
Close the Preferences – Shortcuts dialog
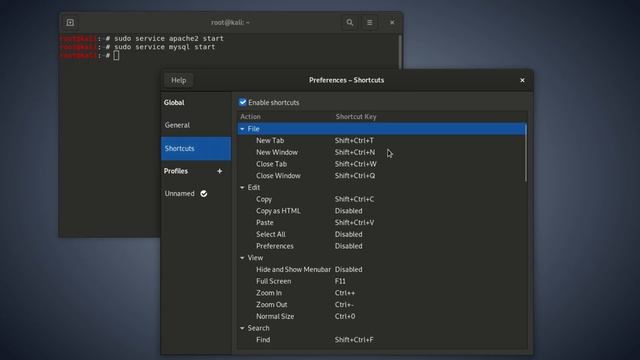pos(522,80)
